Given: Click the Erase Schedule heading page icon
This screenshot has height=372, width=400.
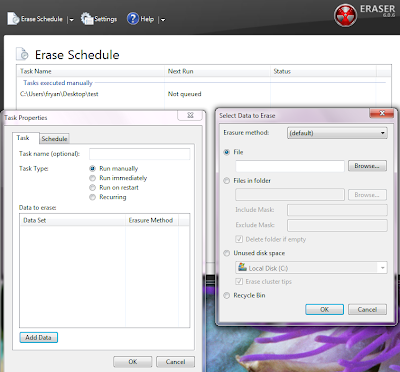Looking at the screenshot, I should (23, 54).
